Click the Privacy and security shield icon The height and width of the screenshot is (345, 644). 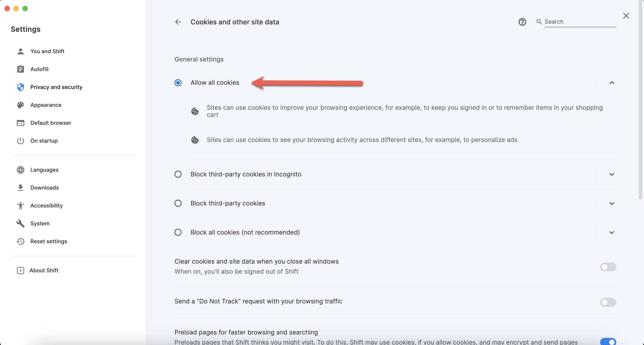pos(21,87)
